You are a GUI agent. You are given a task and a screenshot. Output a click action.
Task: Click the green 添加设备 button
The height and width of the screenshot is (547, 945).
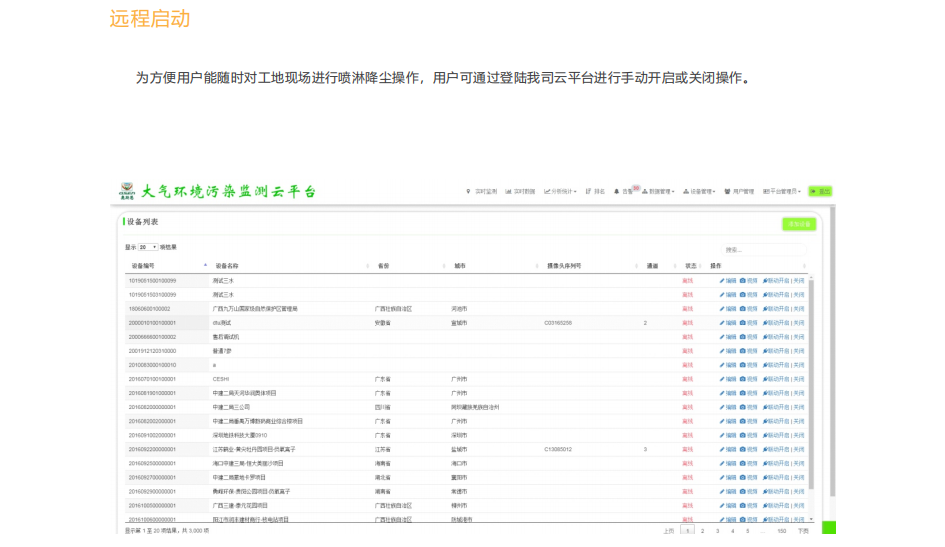pos(799,224)
